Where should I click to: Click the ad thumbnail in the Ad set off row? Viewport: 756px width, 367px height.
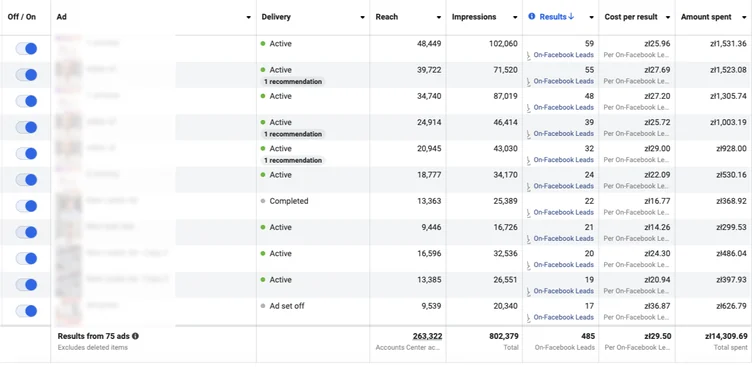pos(68,311)
